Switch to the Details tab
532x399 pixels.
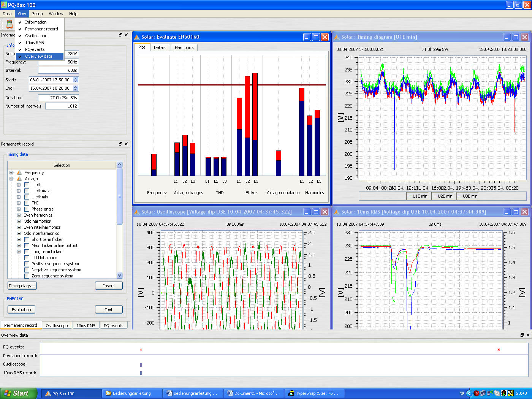(160, 47)
